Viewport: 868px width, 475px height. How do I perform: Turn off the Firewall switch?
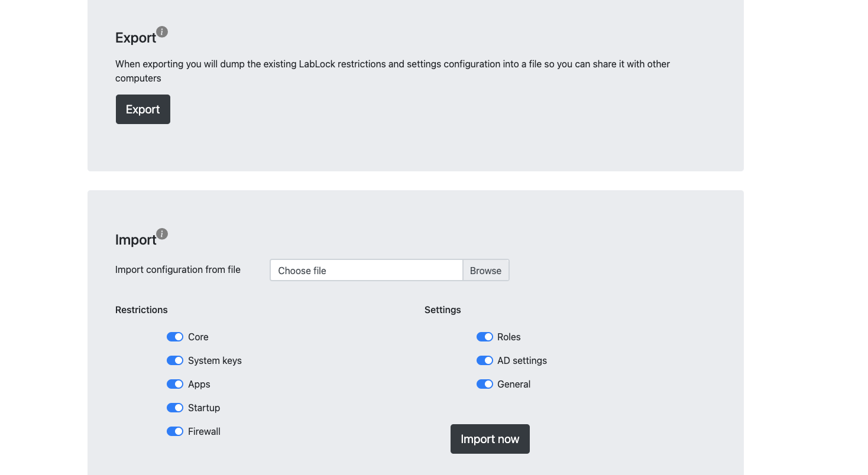click(x=175, y=431)
